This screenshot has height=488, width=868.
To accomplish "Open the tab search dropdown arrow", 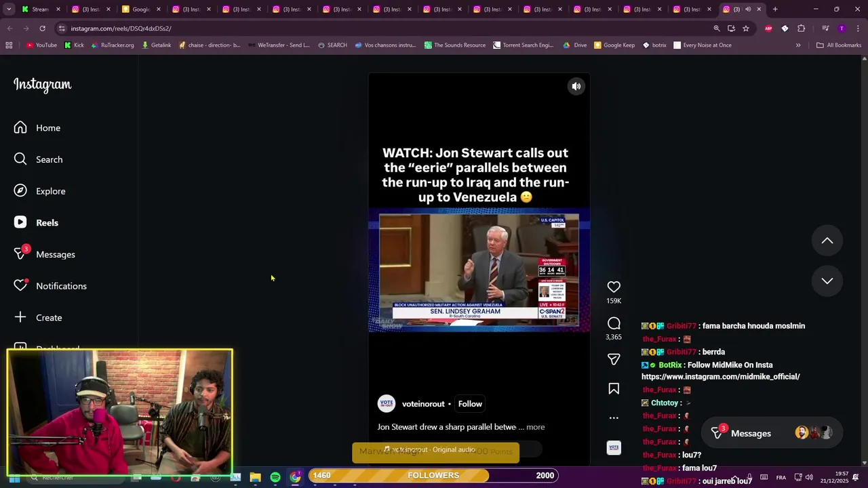I will pyautogui.click(x=8, y=9).
